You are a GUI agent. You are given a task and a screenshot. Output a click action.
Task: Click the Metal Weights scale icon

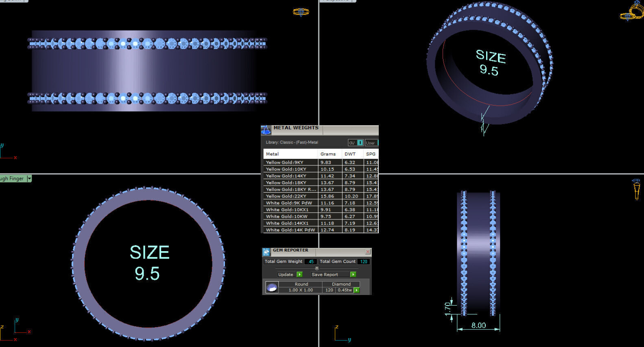[x=266, y=130]
